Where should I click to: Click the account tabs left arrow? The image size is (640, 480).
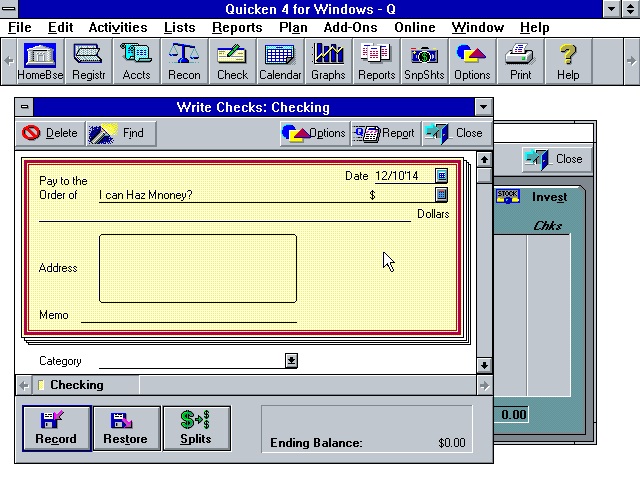pyautogui.click(x=24, y=385)
